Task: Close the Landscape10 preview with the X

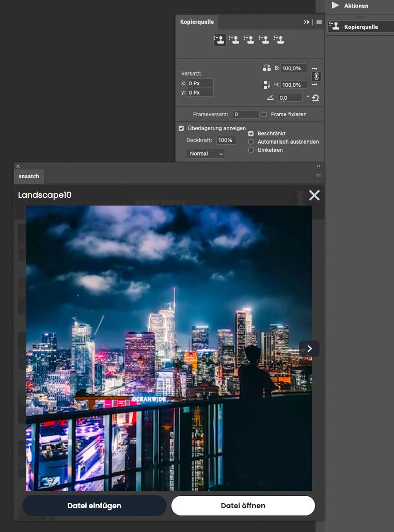Action: [314, 195]
